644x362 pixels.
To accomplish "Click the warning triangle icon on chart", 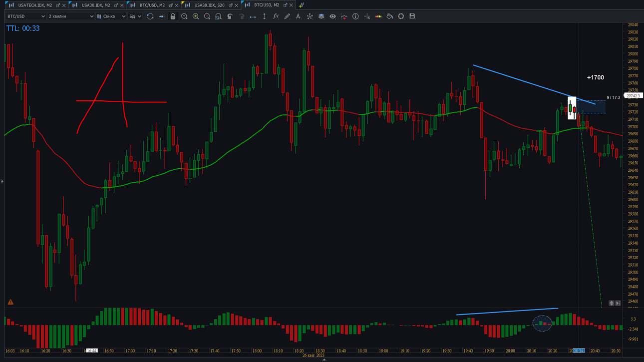I will tap(10, 302).
